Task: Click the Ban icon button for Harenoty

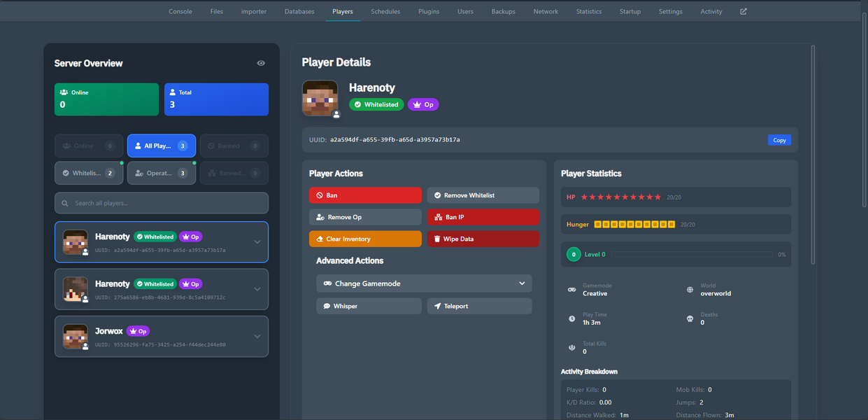Action: point(365,195)
